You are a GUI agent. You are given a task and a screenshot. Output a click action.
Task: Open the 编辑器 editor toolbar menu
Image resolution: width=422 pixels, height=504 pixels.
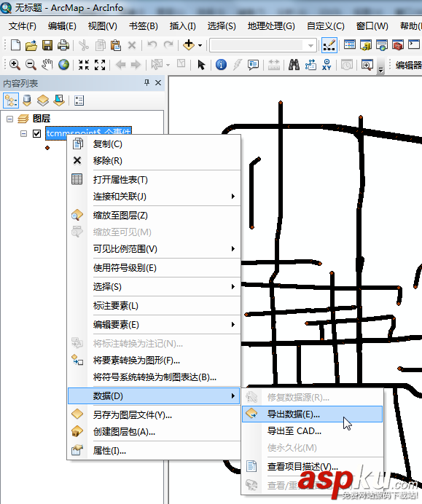point(409,65)
